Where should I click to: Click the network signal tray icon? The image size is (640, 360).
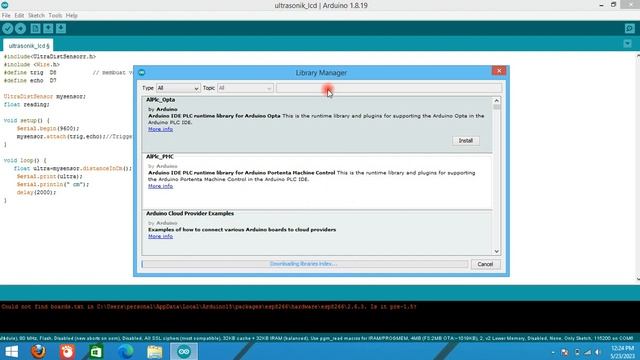(x=587, y=352)
